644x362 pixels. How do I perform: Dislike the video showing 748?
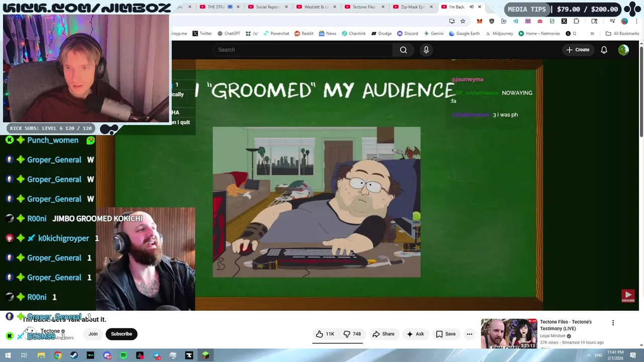(352, 334)
